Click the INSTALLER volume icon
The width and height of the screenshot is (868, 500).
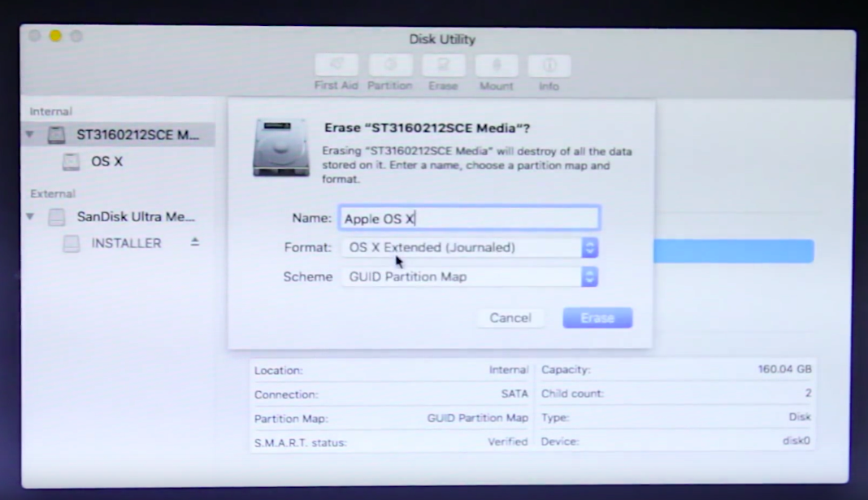(x=71, y=243)
